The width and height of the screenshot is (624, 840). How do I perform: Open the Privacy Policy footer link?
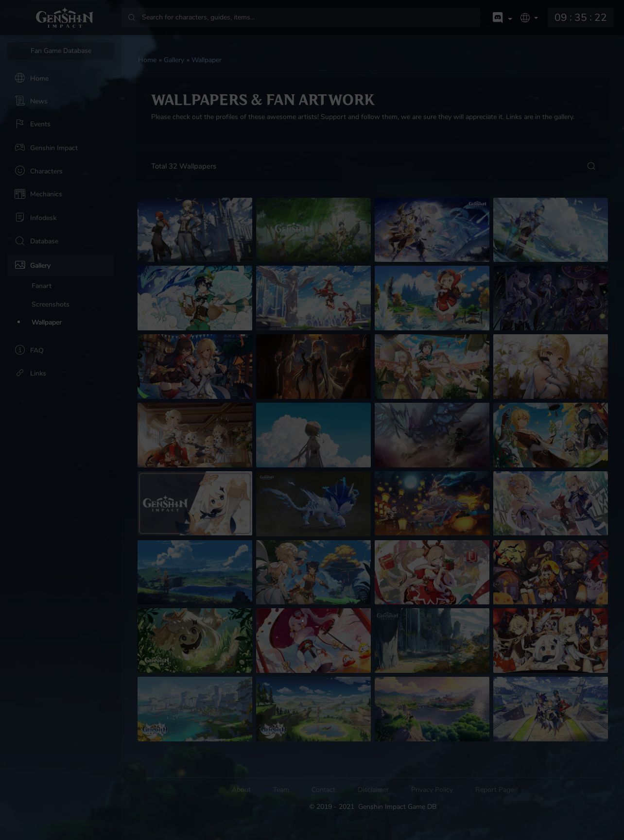[432, 789]
